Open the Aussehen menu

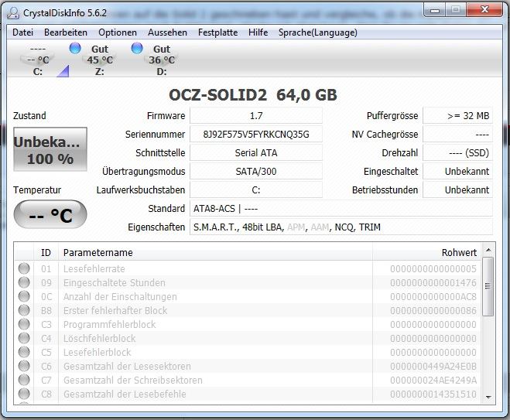[167, 32]
